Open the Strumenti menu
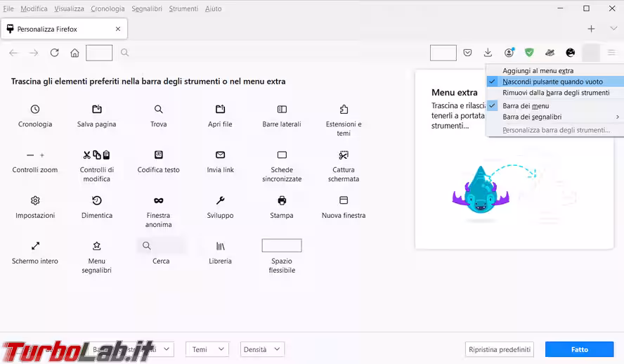Image resolution: width=624 pixels, height=364 pixels. [x=183, y=8]
